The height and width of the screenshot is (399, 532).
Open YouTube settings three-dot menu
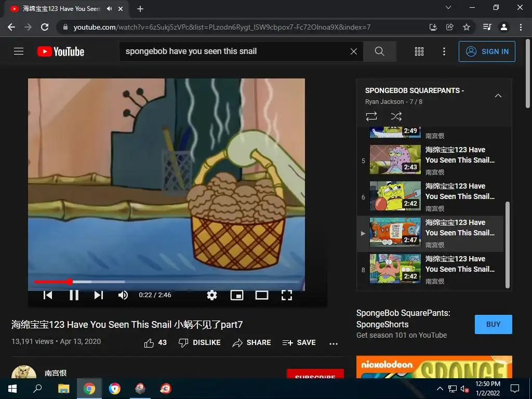[x=444, y=51]
